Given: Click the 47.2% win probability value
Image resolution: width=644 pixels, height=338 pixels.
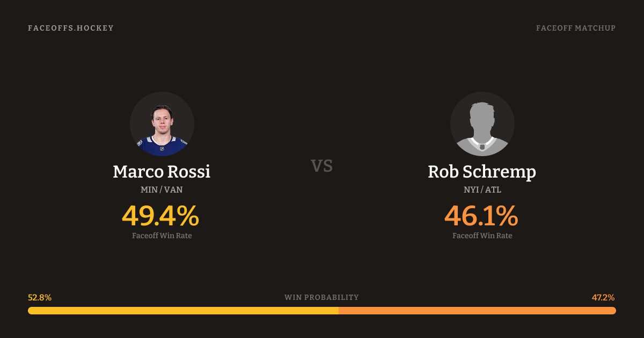Looking at the screenshot, I should [x=603, y=297].
